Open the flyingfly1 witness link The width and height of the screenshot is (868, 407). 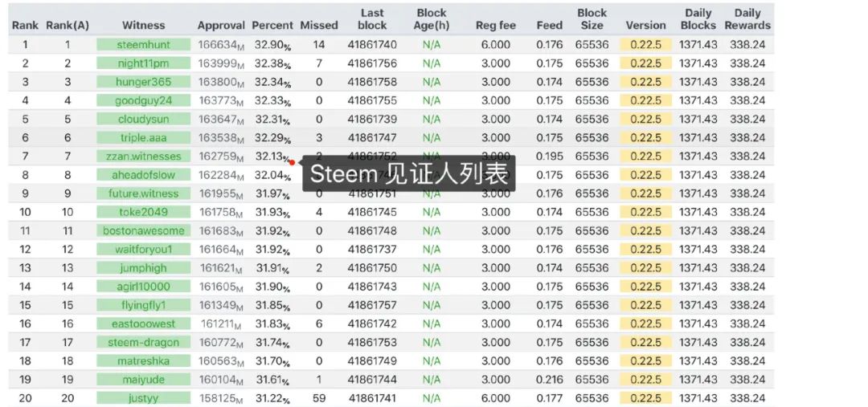[143, 305]
